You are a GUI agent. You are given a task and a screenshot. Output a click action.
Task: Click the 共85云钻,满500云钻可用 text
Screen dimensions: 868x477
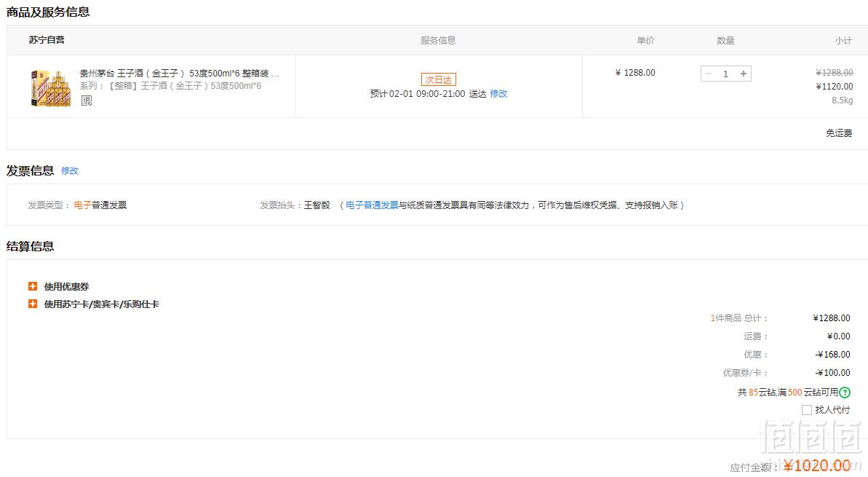(788, 393)
